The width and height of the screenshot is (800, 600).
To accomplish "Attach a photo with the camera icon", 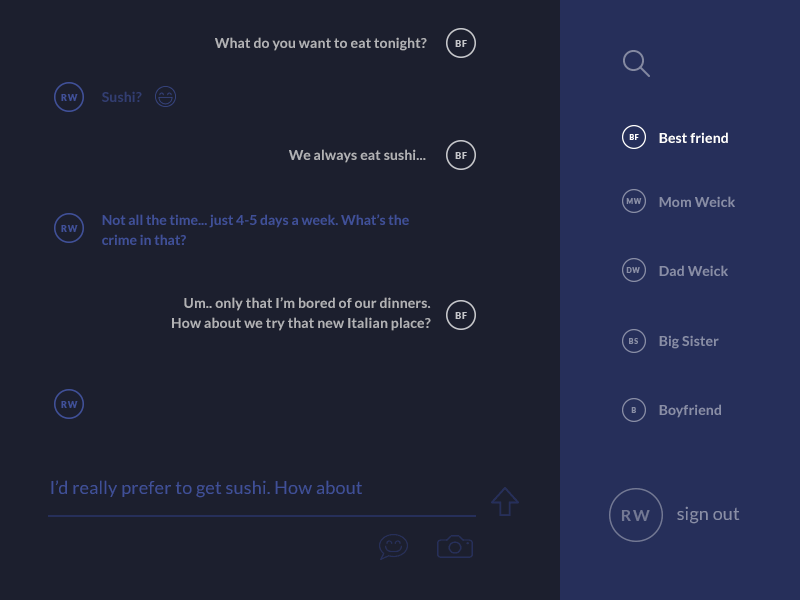I will pyautogui.click(x=455, y=546).
